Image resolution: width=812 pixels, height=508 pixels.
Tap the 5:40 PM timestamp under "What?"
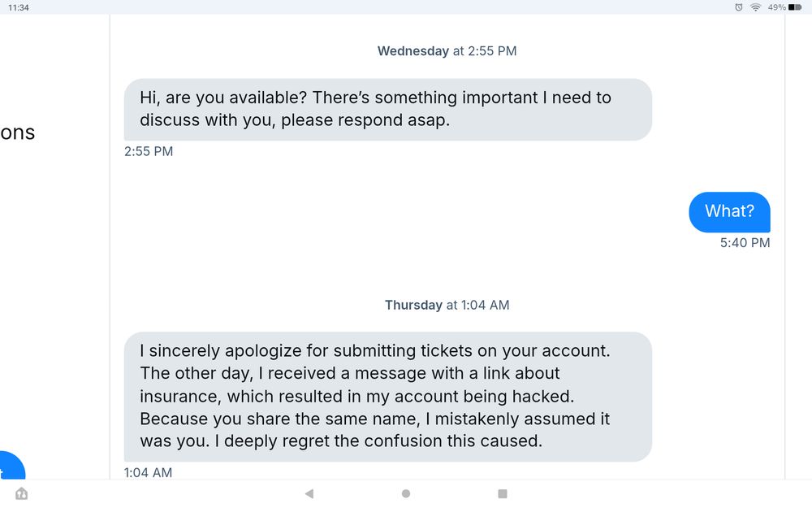coord(745,243)
